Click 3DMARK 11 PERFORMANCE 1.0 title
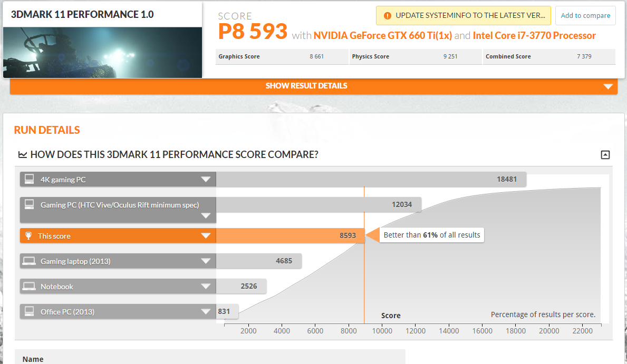The height and width of the screenshot is (364, 627). [x=82, y=14]
